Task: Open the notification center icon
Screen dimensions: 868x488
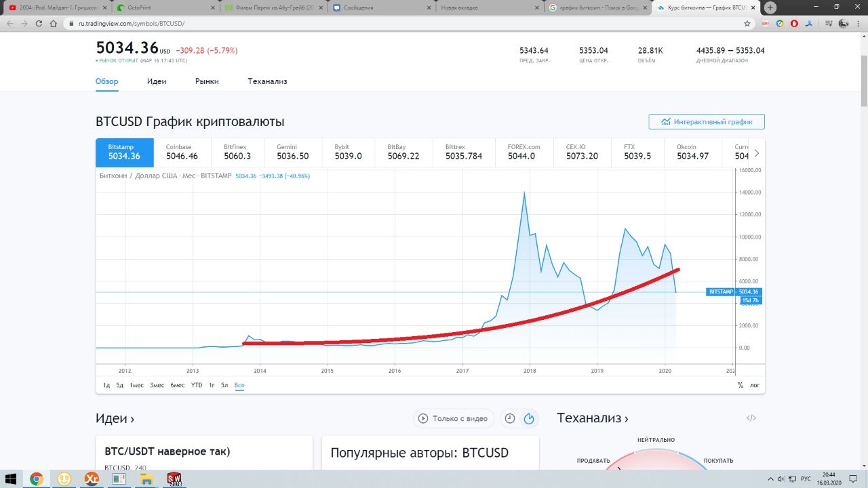Action: (854, 479)
